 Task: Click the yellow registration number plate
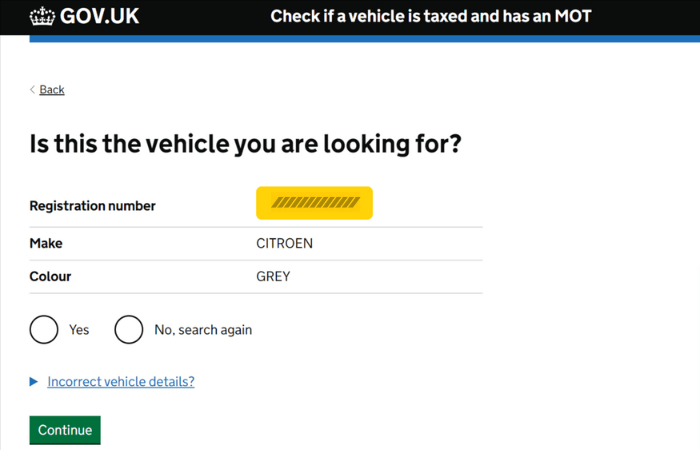pyautogui.click(x=314, y=203)
